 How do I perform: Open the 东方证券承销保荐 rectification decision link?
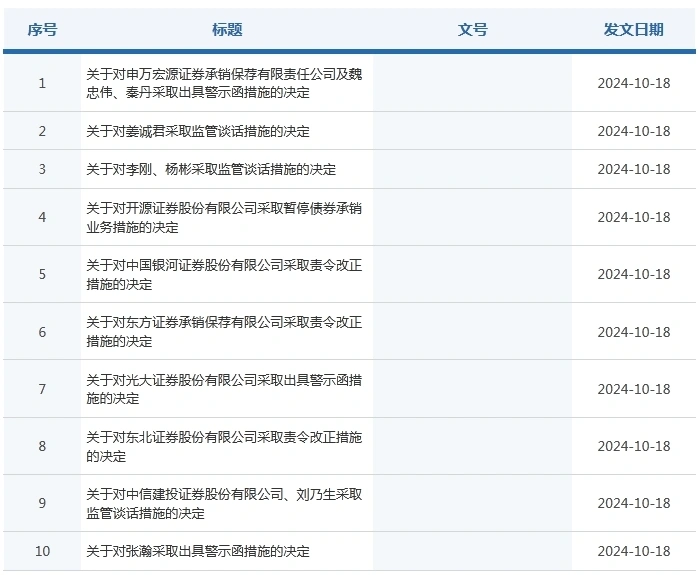[x=224, y=332]
